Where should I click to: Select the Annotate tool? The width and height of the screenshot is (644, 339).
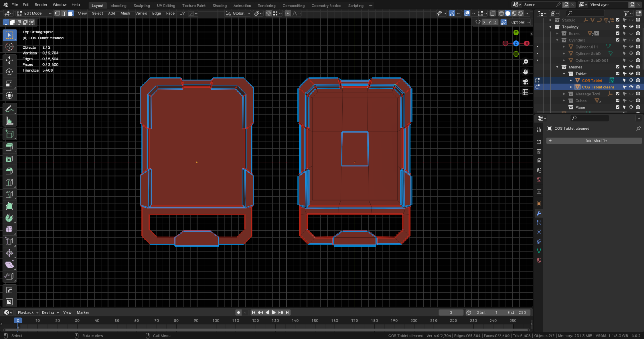point(10,109)
